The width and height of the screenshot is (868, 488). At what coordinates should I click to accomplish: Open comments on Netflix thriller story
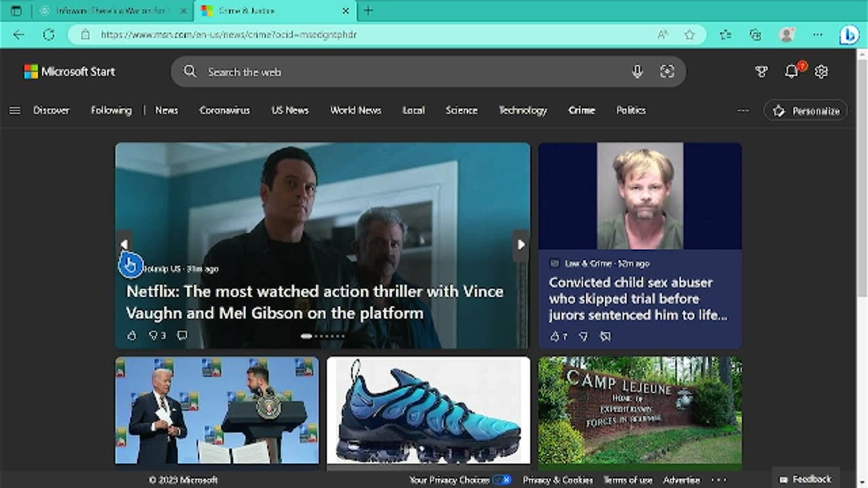[182, 335]
